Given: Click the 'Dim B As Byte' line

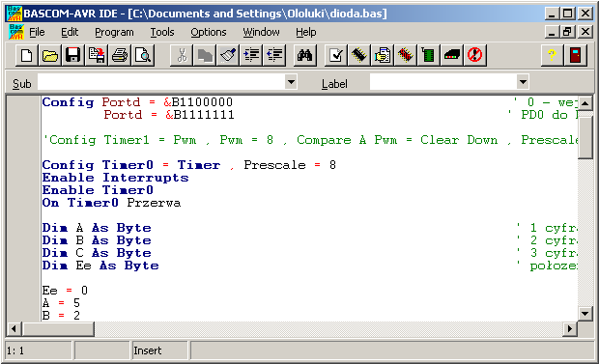Looking at the screenshot, I should (97, 240).
